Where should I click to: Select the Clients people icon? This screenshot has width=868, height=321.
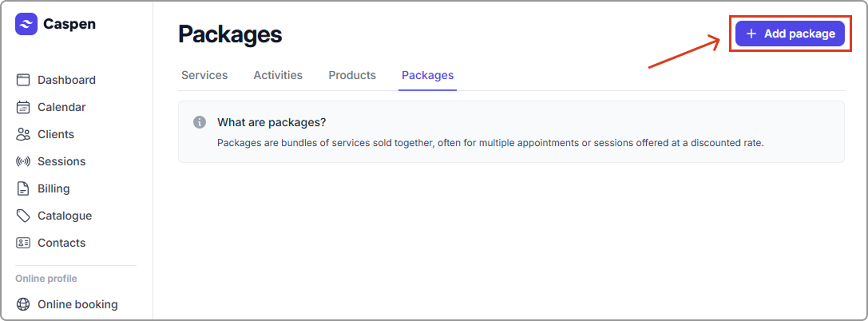tap(23, 134)
